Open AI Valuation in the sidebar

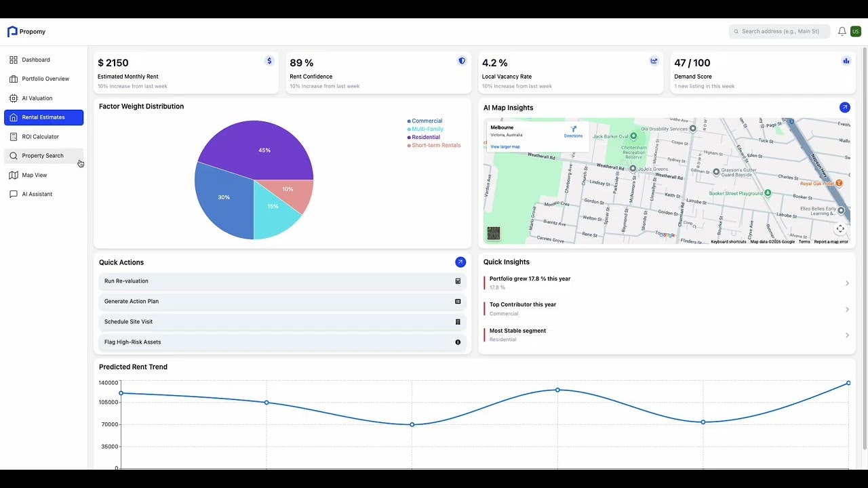click(43, 98)
